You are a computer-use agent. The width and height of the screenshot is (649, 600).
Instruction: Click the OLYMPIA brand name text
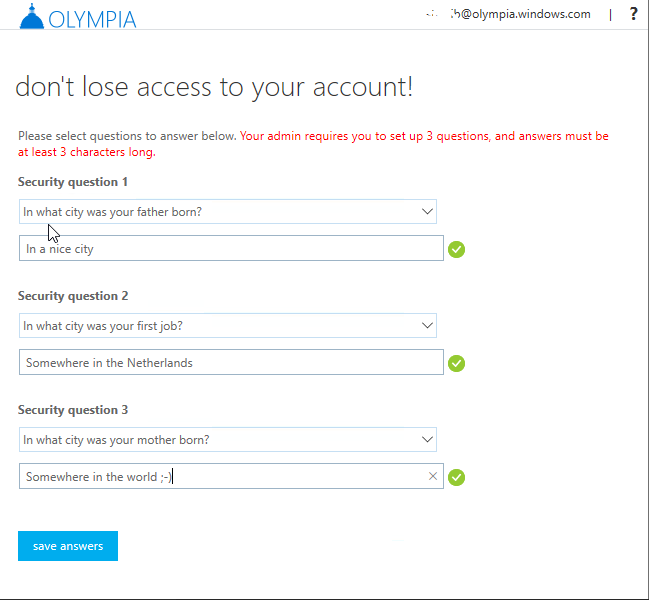pyautogui.click(x=92, y=18)
